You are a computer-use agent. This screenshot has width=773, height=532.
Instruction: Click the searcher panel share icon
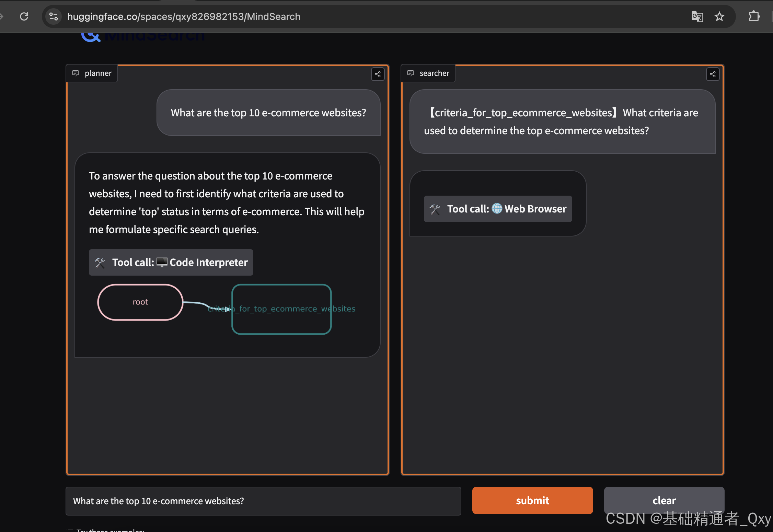[x=713, y=74]
